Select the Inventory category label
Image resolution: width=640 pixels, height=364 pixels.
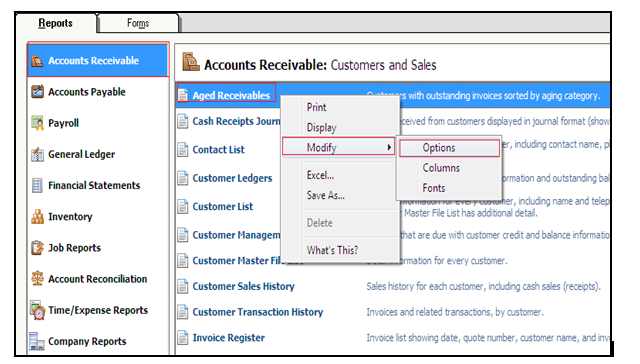tap(70, 216)
